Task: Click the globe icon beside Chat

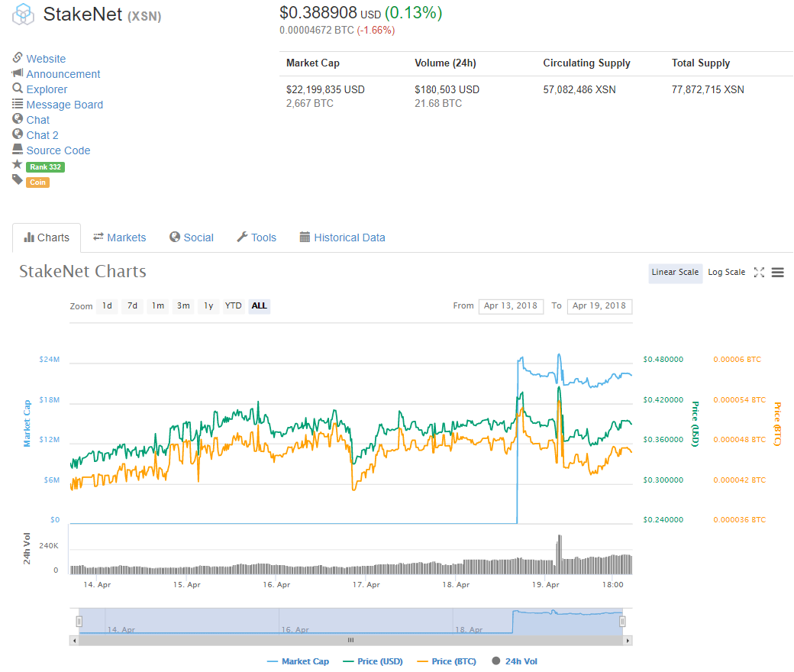Action: pyautogui.click(x=18, y=119)
